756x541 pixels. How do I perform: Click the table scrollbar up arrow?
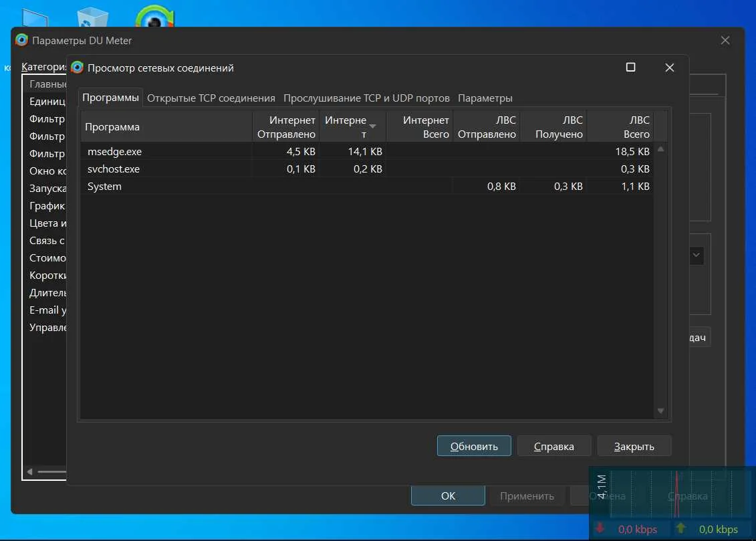click(660, 150)
